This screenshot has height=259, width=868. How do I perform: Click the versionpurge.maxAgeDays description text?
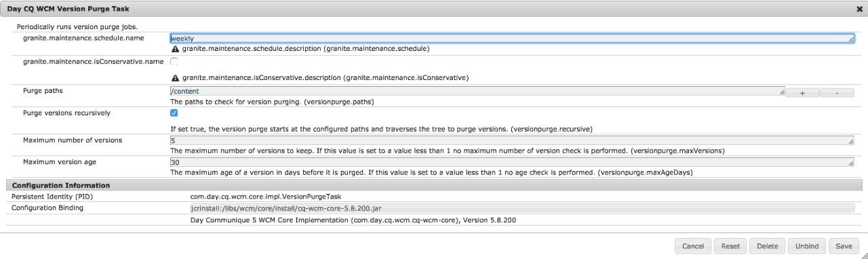[x=431, y=172]
